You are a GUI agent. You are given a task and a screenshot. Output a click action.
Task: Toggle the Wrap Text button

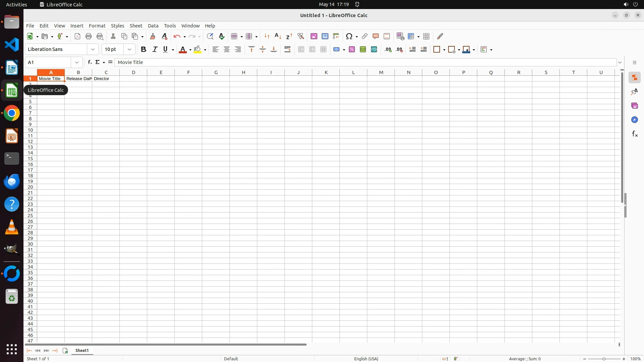(x=287, y=50)
